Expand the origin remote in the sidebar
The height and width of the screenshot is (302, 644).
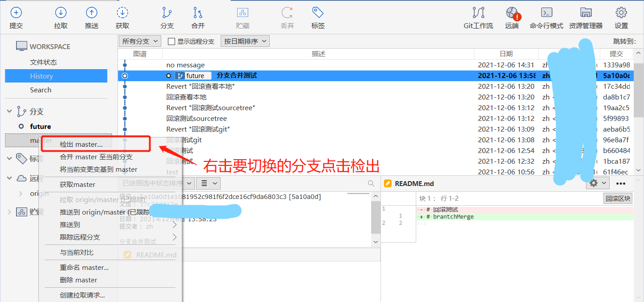[21, 194]
